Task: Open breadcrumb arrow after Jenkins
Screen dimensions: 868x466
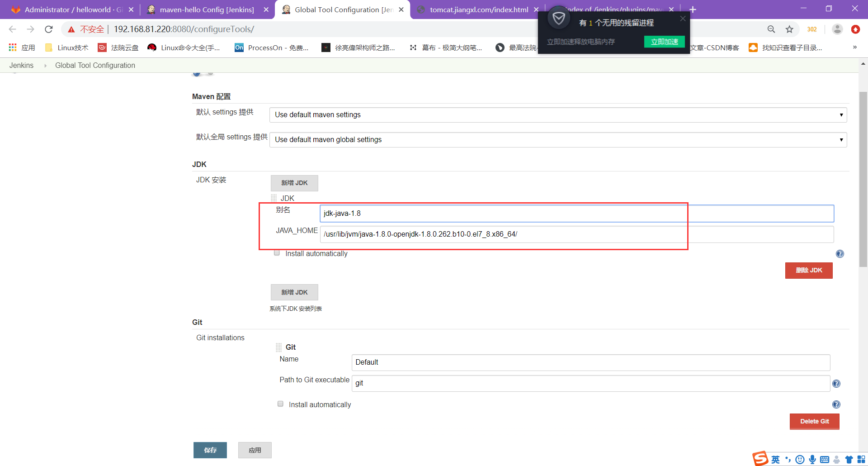Action: [45, 66]
